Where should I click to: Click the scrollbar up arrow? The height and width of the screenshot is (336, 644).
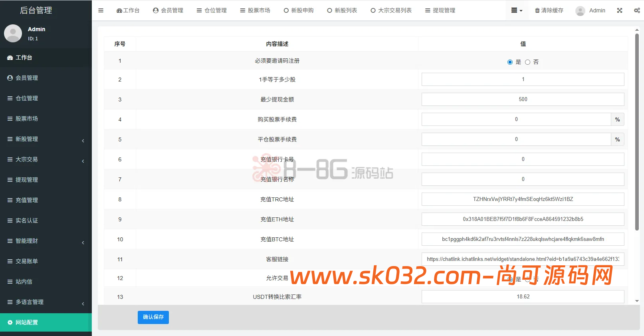click(x=637, y=30)
